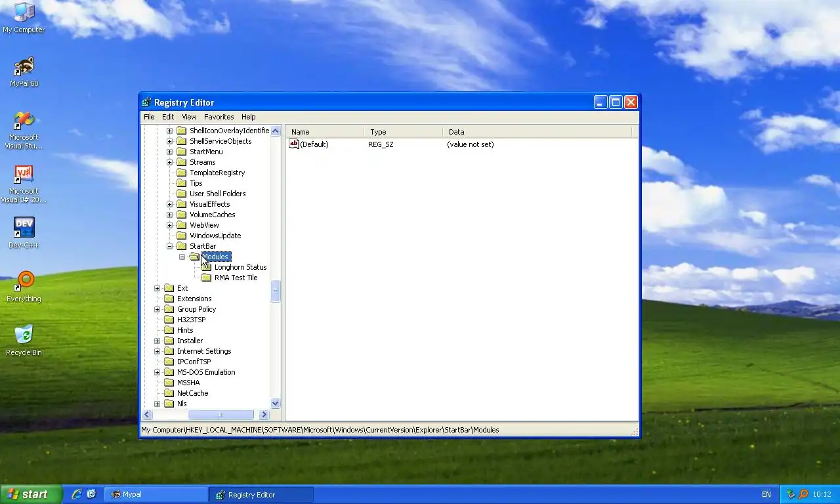
Task: Click the IPConfTSP folder icon
Action: pyautogui.click(x=169, y=362)
